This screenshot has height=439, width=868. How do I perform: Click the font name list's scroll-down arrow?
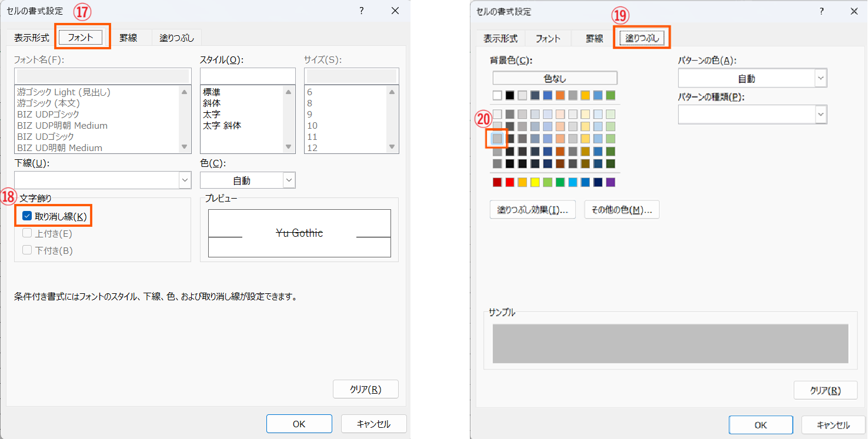click(x=185, y=147)
